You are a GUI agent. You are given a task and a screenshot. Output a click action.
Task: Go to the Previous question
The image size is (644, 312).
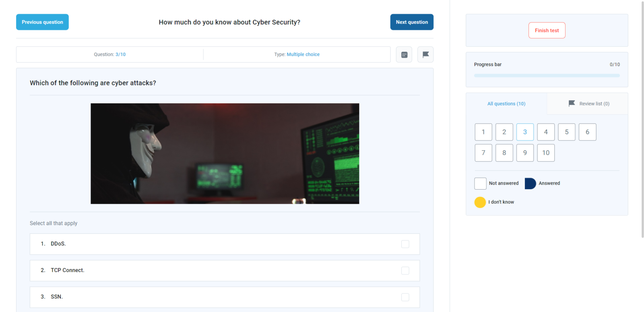42,22
